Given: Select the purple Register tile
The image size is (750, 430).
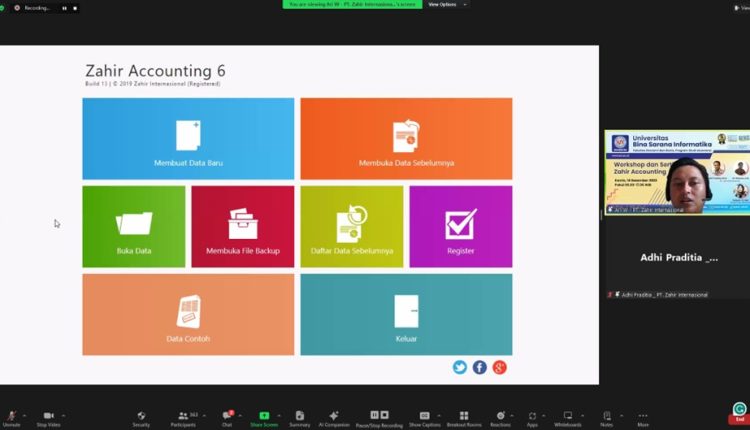Looking at the screenshot, I should tap(461, 227).
